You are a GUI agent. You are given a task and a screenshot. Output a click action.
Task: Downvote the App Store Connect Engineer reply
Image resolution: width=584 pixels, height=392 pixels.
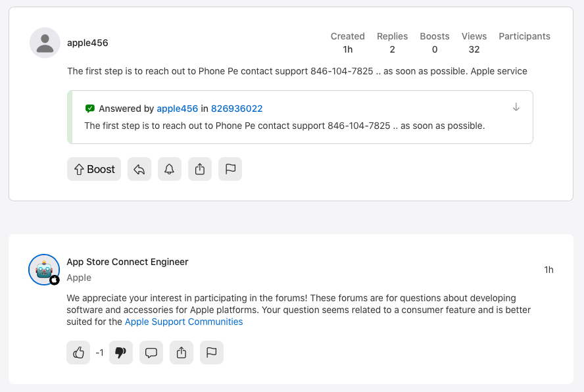[x=121, y=353]
